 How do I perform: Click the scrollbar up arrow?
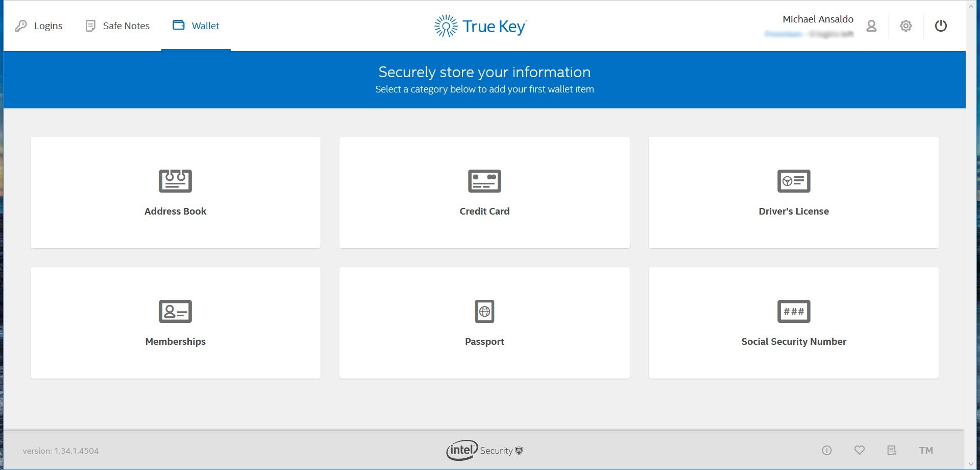tap(971, 7)
